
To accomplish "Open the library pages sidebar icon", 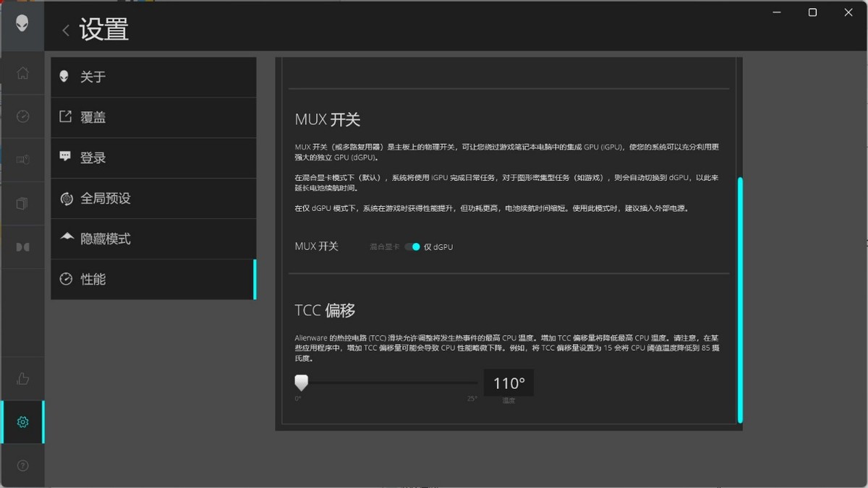I will (22, 204).
